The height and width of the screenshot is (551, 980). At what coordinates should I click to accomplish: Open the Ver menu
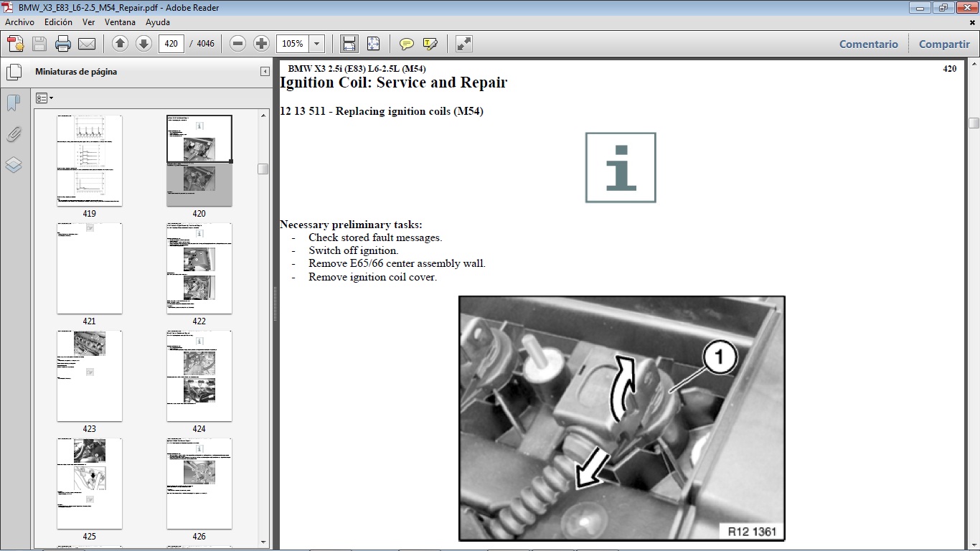[x=88, y=22]
